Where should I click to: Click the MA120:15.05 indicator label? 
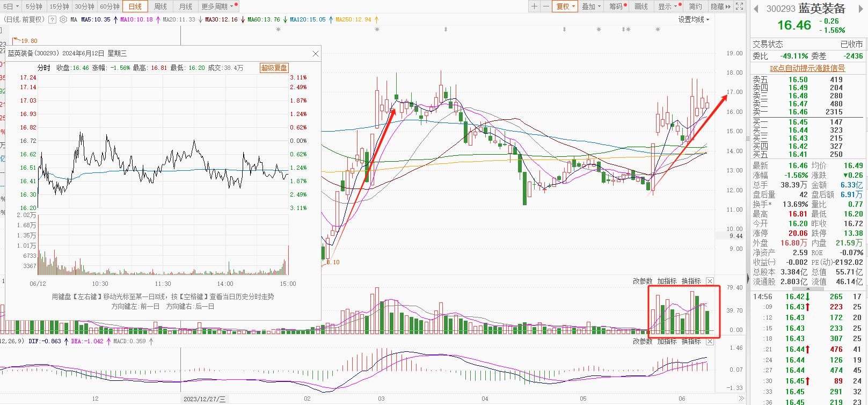[x=308, y=19]
